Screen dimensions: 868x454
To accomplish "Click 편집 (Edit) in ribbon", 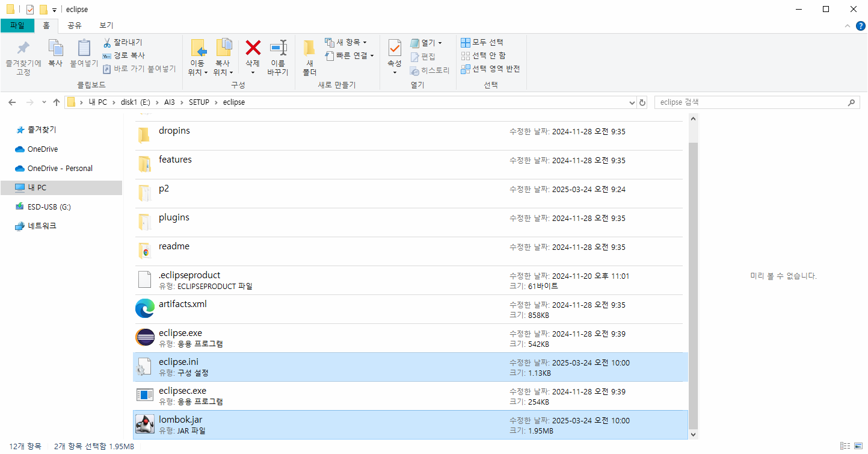I will coord(423,57).
